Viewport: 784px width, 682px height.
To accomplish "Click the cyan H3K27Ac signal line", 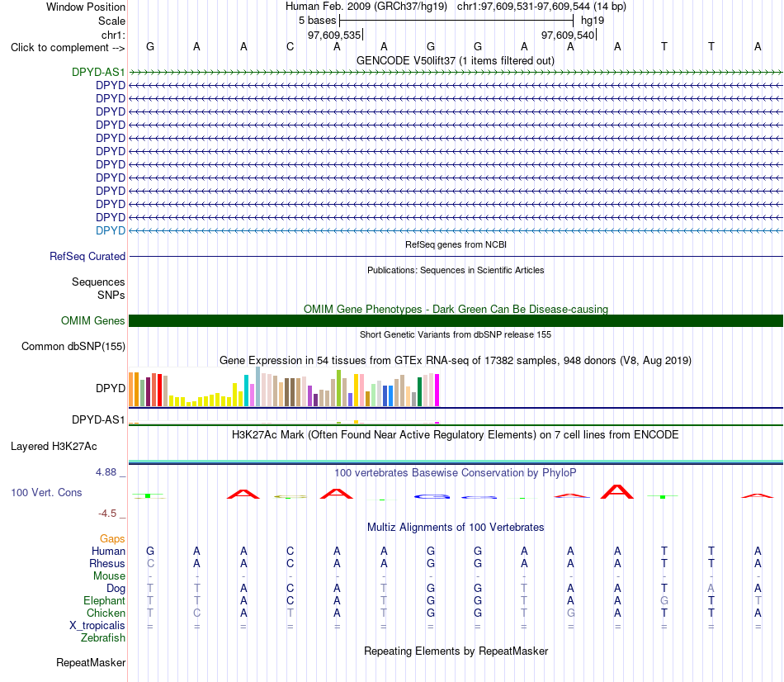I will 456,462.
